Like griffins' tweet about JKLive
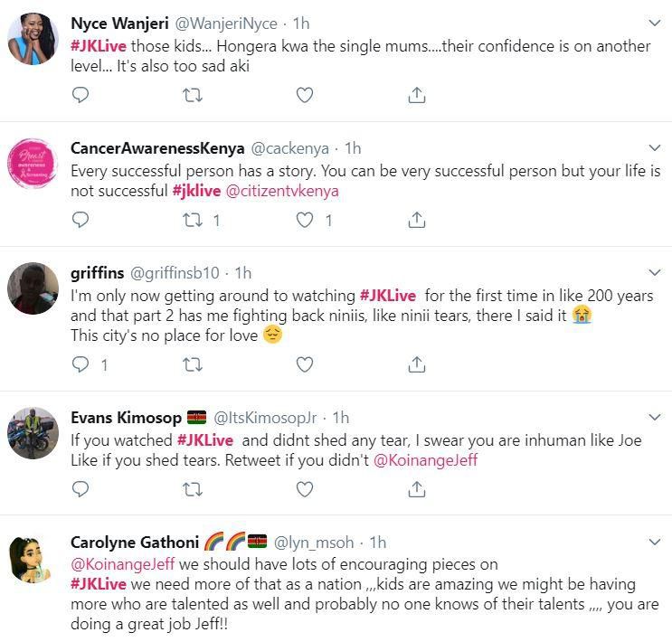Image resolution: width=672 pixels, height=642 pixels. pyautogui.click(x=305, y=363)
